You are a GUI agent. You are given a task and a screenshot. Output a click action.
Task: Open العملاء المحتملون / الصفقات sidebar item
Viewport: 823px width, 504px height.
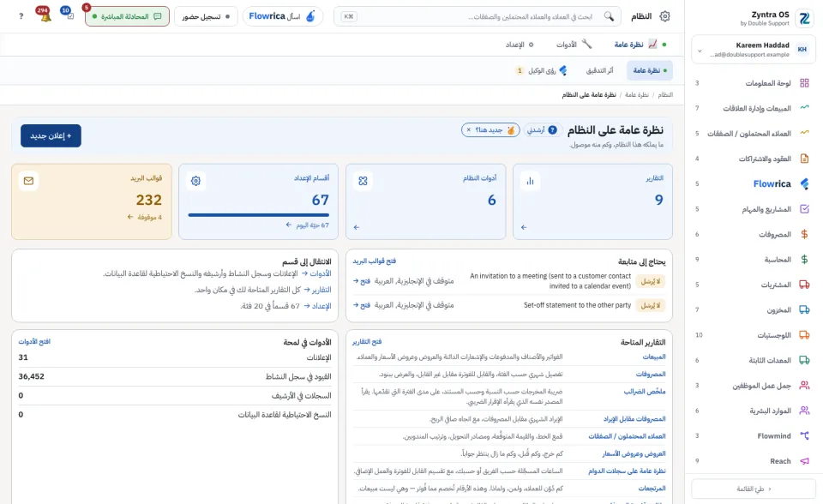(x=754, y=134)
